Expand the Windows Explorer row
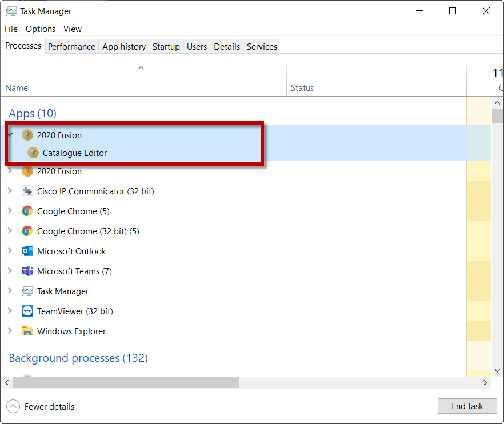504x424 pixels. 10,331
